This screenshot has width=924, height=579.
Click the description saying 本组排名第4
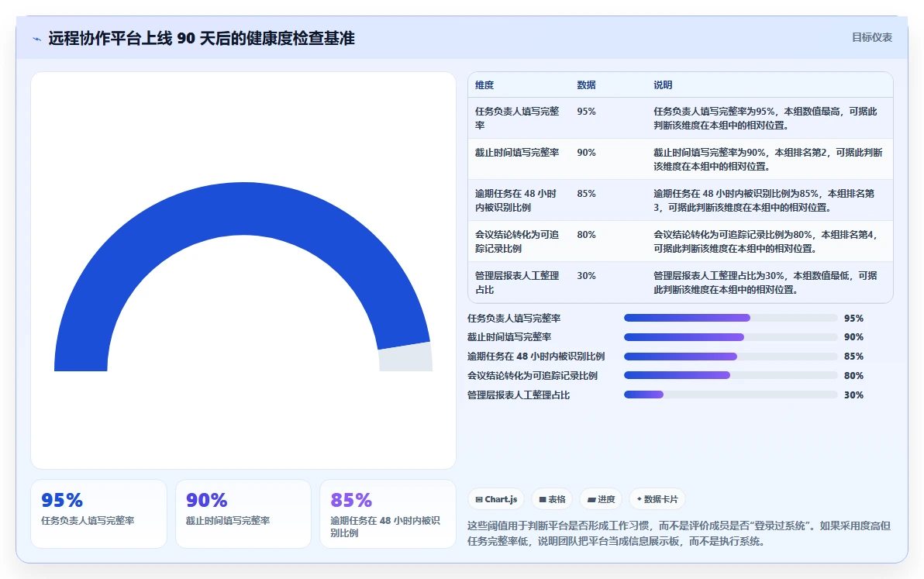click(766, 242)
